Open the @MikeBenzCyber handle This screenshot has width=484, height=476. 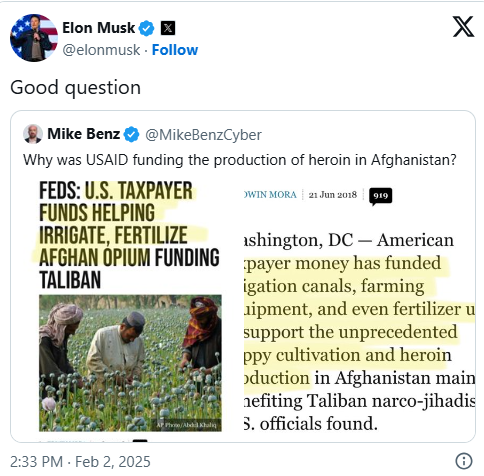pyautogui.click(x=203, y=135)
